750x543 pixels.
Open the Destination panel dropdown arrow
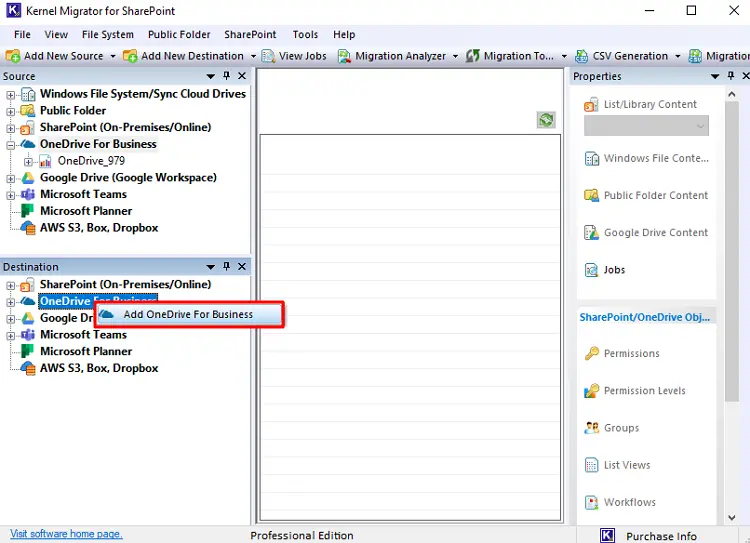210,267
